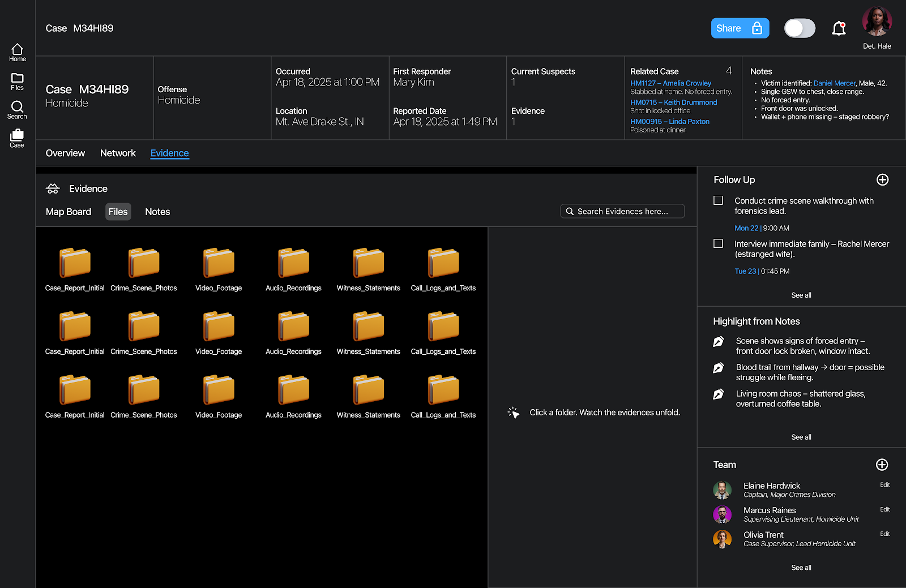Open first-row Audio_Recordings folder
The image size is (906, 588).
293,269
